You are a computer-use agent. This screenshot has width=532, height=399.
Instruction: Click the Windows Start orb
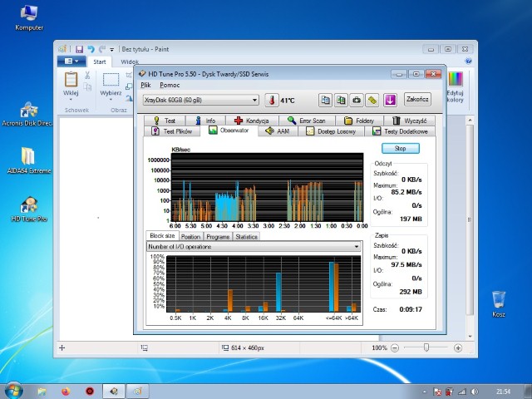pos(14,392)
